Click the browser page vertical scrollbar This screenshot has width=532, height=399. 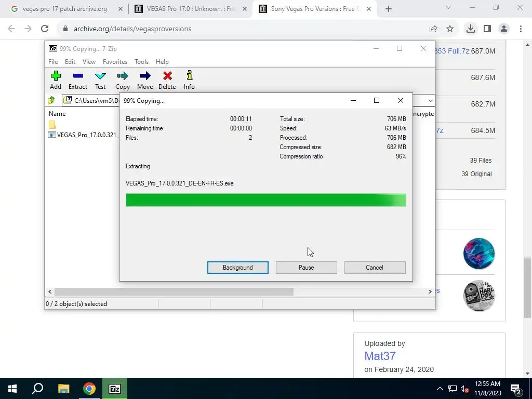pos(527,288)
